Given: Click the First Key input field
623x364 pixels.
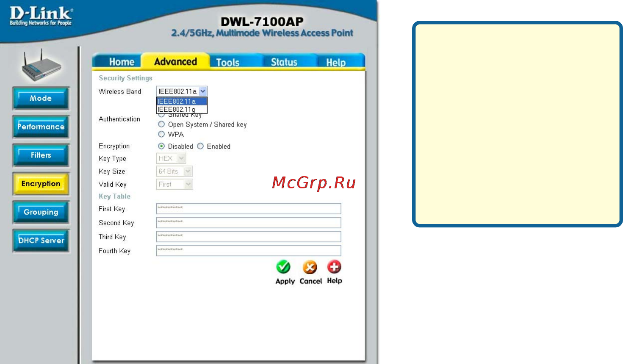Looking at the screenshot, I should pyautogui.click(x=249, y=209).
